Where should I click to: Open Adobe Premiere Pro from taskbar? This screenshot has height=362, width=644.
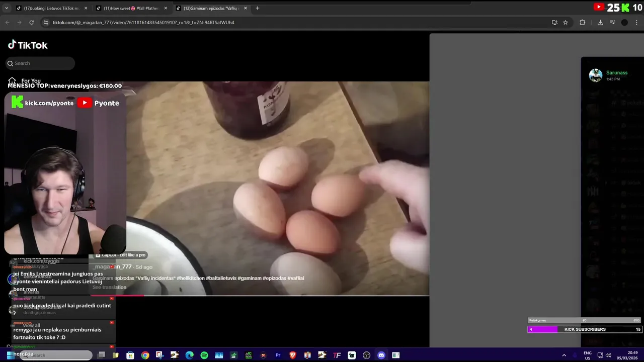278,355
